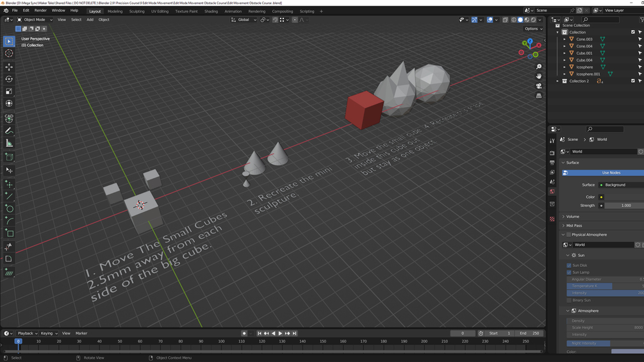The image size is (644, 362).
Task: Switch to material preview shading
Action: (x=527, y=20)
